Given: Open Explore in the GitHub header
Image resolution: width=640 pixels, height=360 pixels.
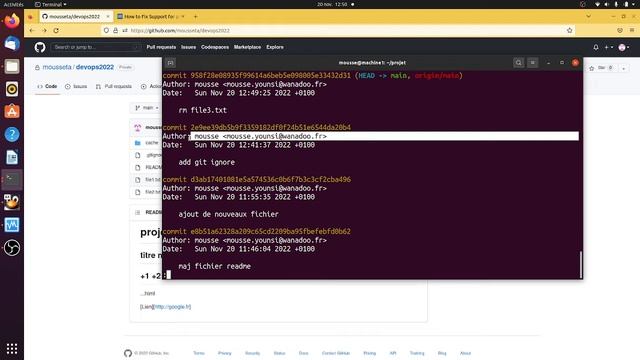Looking at the screenshot, I should click(x=275, y=47).
